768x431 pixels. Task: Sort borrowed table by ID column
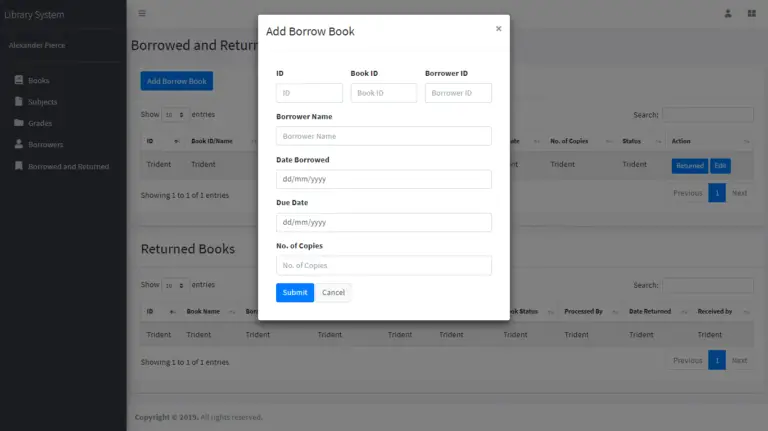163,141
